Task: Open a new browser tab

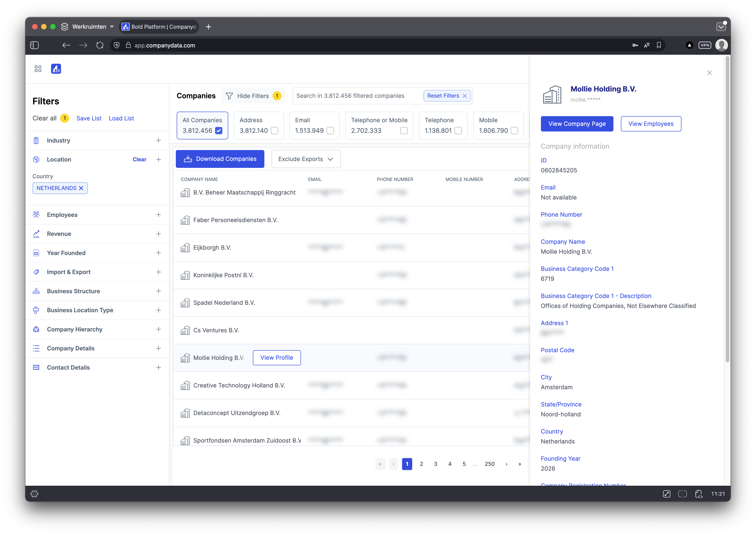Action: [208, 27]
